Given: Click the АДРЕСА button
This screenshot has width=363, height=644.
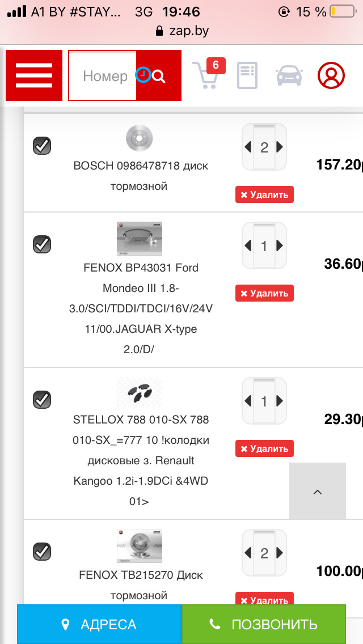Looking at the screenshot, I should coord(99,624).
